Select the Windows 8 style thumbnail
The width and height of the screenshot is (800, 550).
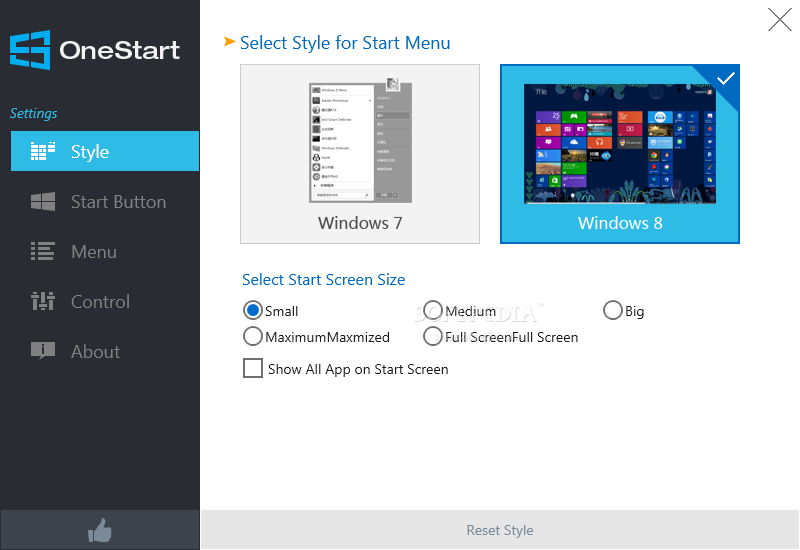point(620,154)
